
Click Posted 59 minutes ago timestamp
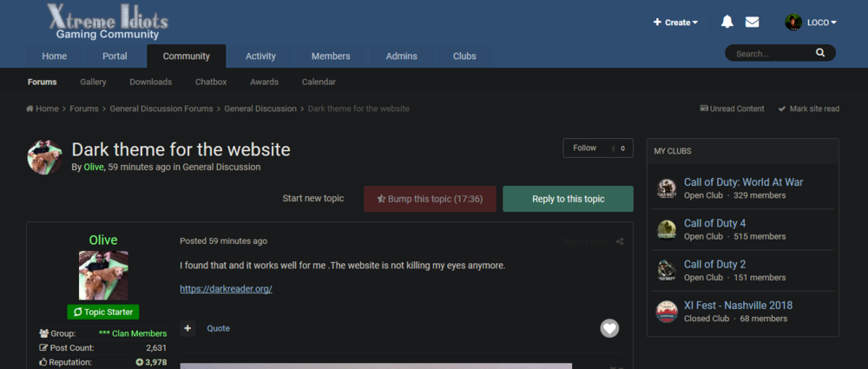pos(223,241)
